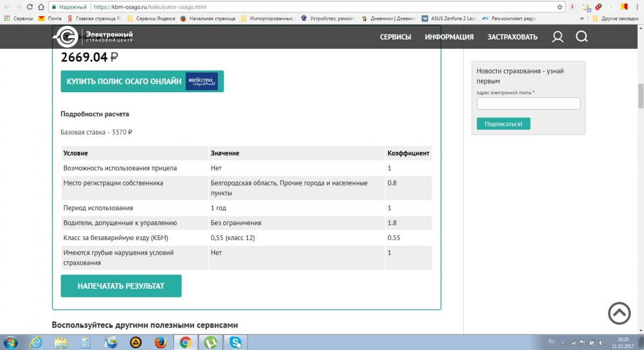Launch uTorrent from the taskbar
The width and height of the screenshot is (644, 350).
[x=210, y=342]
